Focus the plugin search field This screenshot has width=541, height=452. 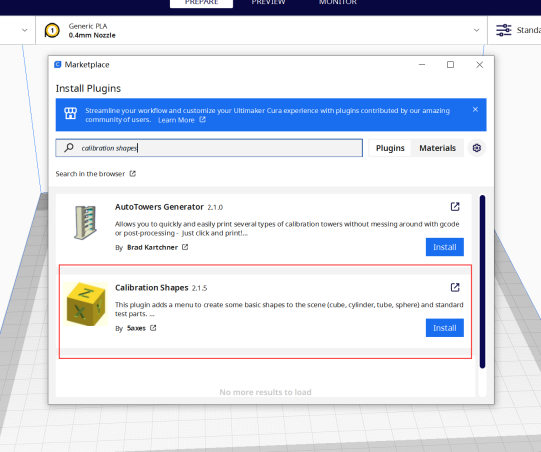209,148
